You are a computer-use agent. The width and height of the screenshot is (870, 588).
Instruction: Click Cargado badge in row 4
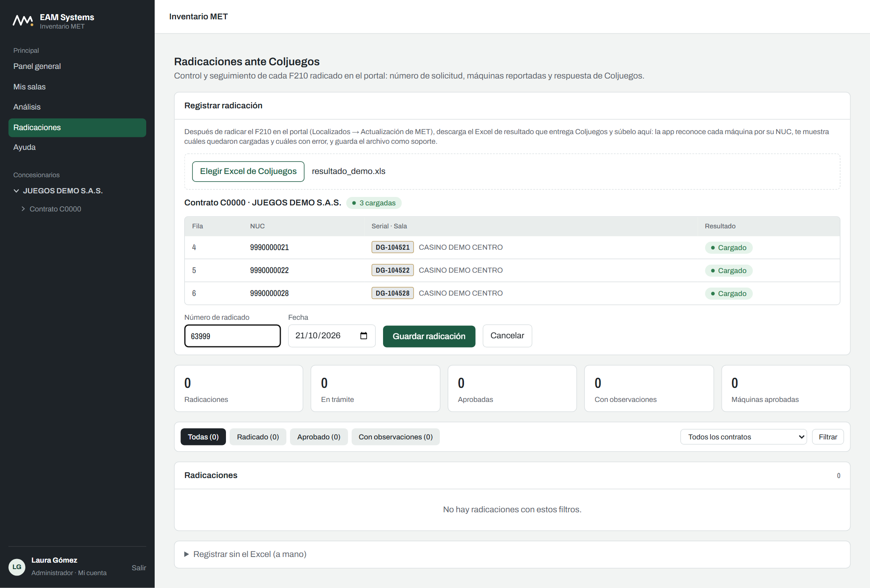(728, 248)
